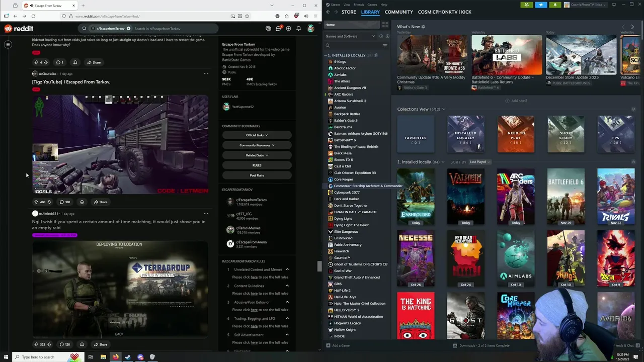Switch Steam library to grid view icon

click(385, 25)
